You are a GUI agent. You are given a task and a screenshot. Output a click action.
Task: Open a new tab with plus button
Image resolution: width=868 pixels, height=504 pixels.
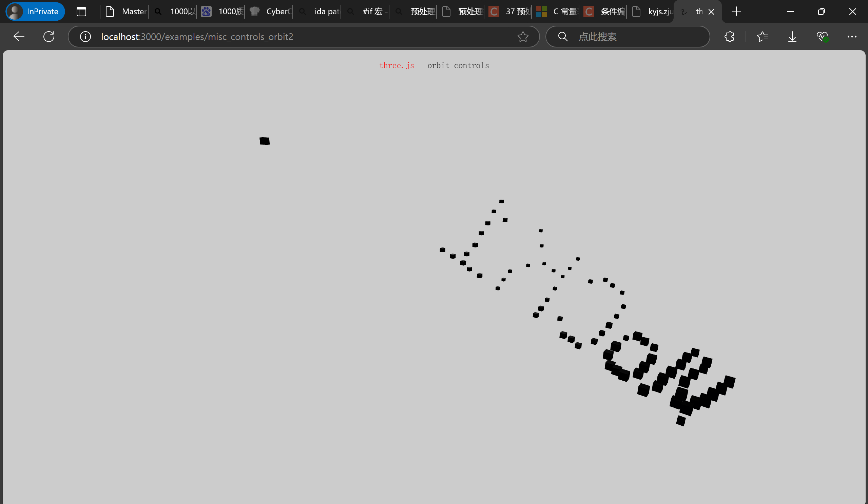736,12
